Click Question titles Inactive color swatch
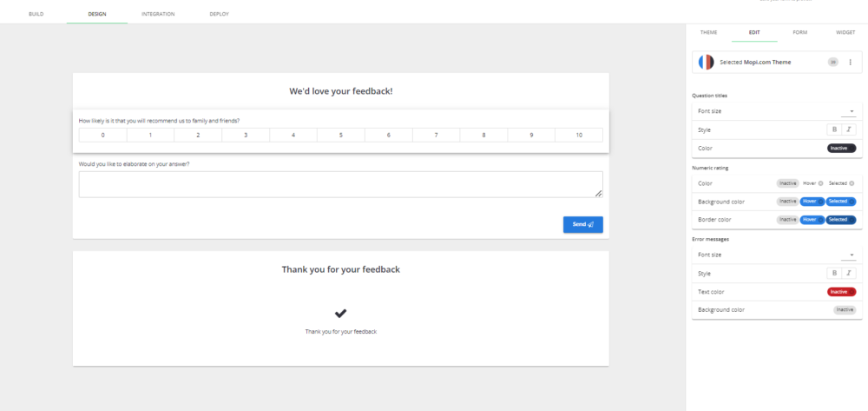The height and width of the screenshot is (411, 868). [x=841, y=148]
